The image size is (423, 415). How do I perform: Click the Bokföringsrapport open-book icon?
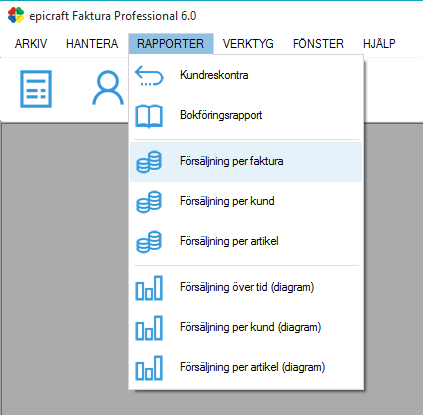point(149,116)
